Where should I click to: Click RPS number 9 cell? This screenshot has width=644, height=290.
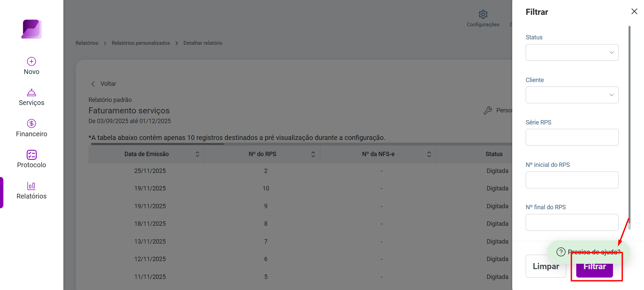(266, 206)
